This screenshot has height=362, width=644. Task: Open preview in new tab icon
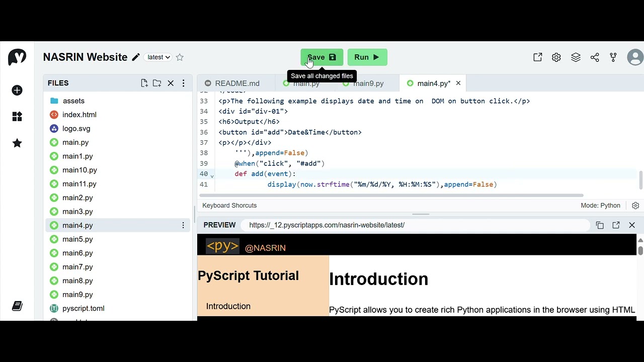pyautogui.click(x=616, y=225)
